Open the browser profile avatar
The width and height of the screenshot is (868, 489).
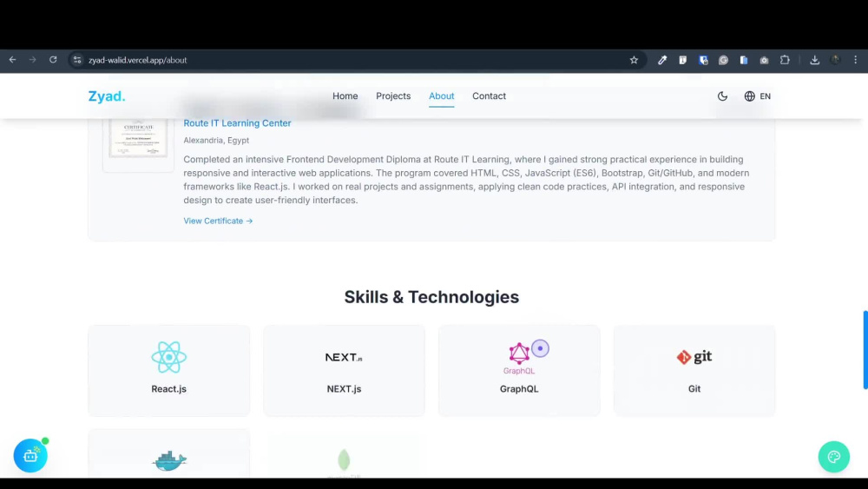(835, 60)
